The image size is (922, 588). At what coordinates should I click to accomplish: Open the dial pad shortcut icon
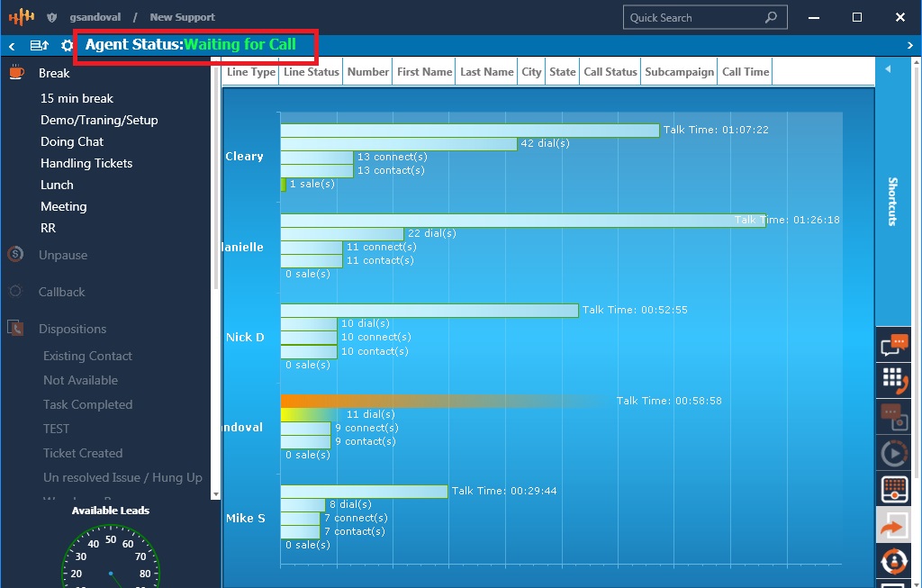[894, 380]
